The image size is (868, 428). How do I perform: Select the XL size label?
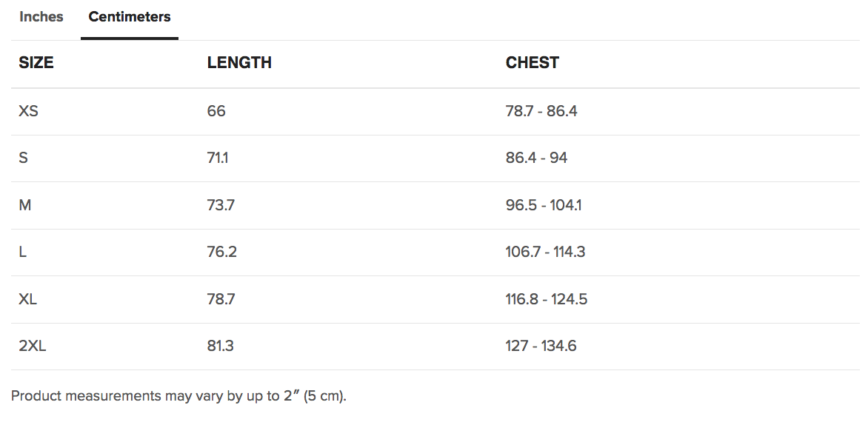click(28, 299)
